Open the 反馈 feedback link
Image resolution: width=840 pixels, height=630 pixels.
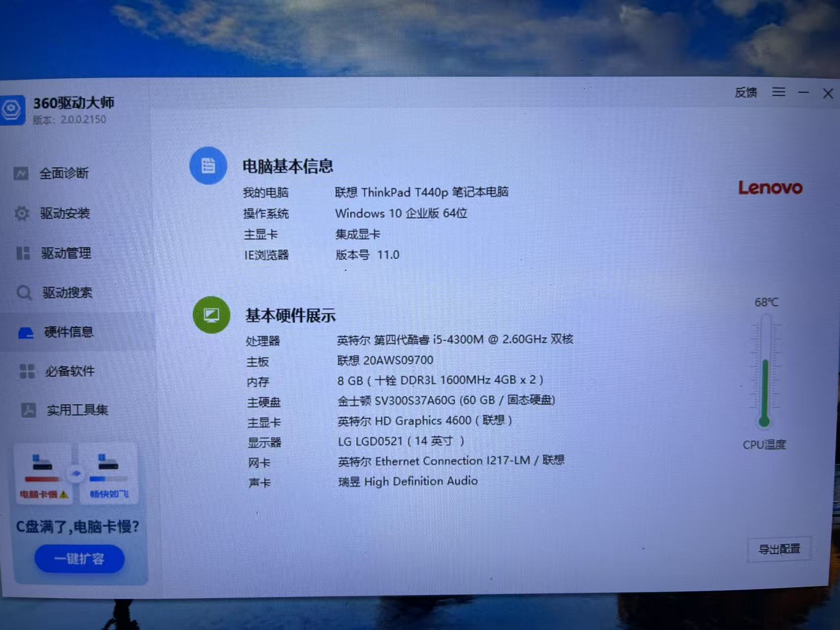click(x=746, y=93)
